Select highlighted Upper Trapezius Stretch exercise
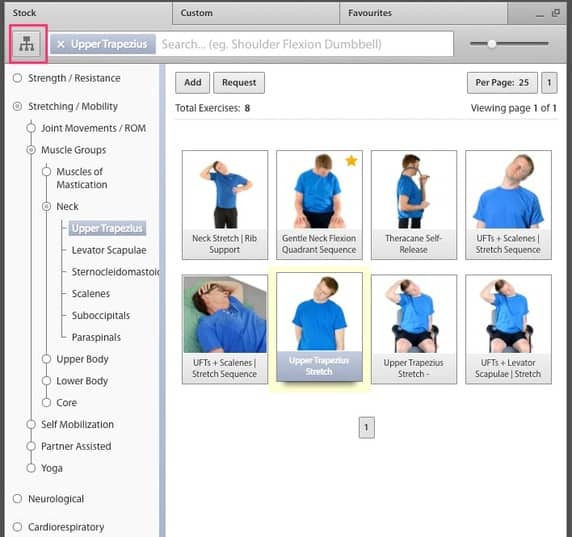This screenshot has height=537, width=572. pyautogui.click(x=319, y=327)
